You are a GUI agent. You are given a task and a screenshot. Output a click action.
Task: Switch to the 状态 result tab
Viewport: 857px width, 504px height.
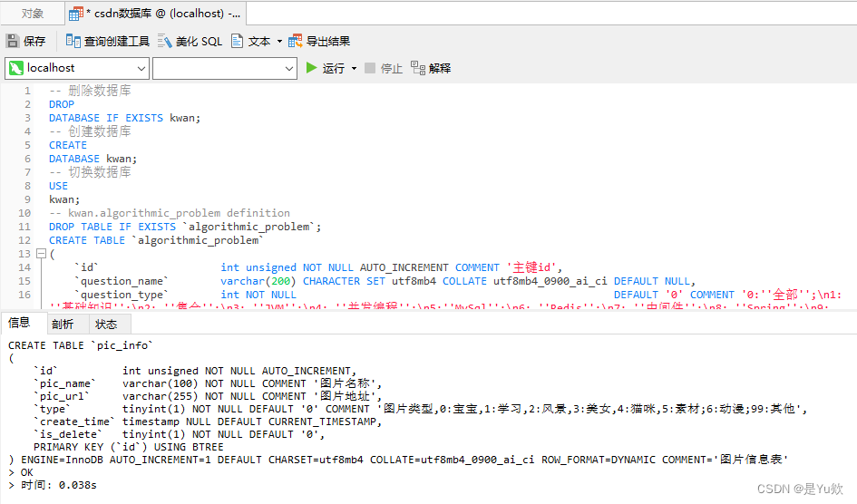click(106, 325)
